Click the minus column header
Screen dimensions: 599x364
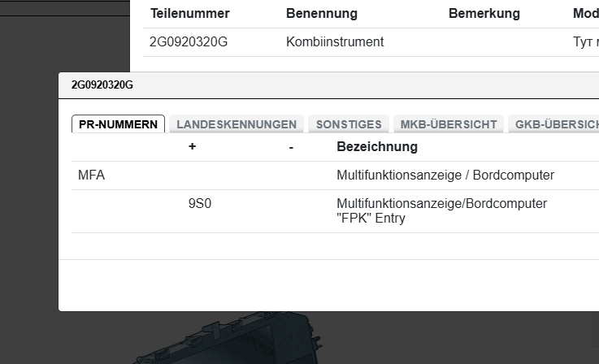coord(291,147)
